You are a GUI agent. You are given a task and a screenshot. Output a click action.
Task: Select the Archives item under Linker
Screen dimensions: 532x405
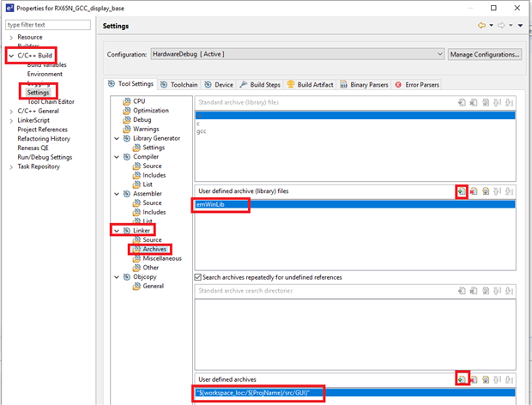[x=154, y=249]
